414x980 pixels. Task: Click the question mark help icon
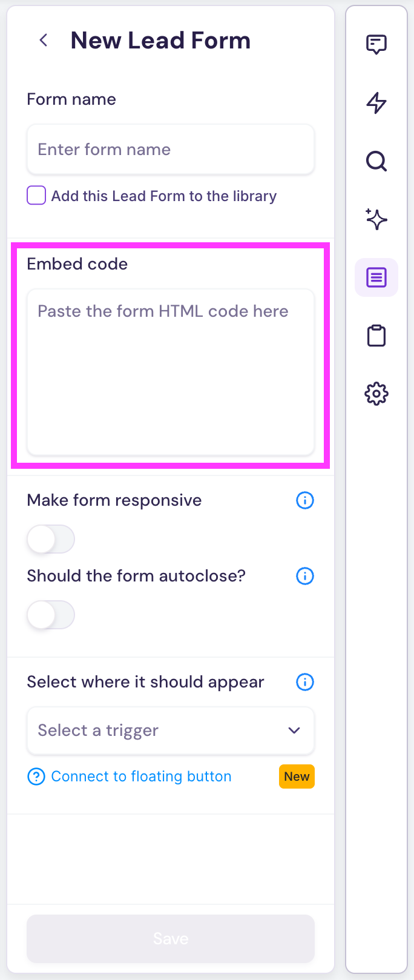[x=36, y=776]
